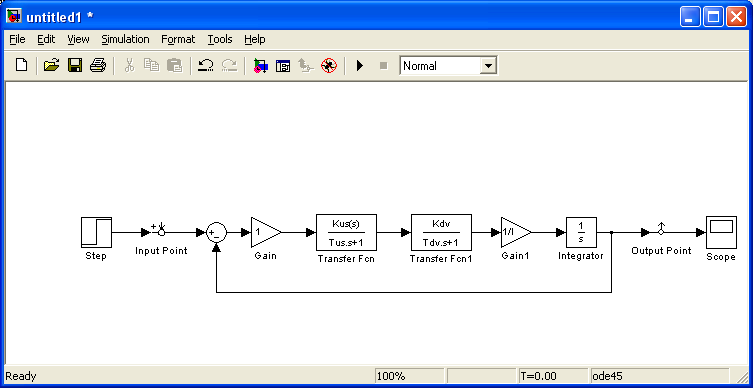Select the Integrator block
Screen dimensions: 753x388
581,232
